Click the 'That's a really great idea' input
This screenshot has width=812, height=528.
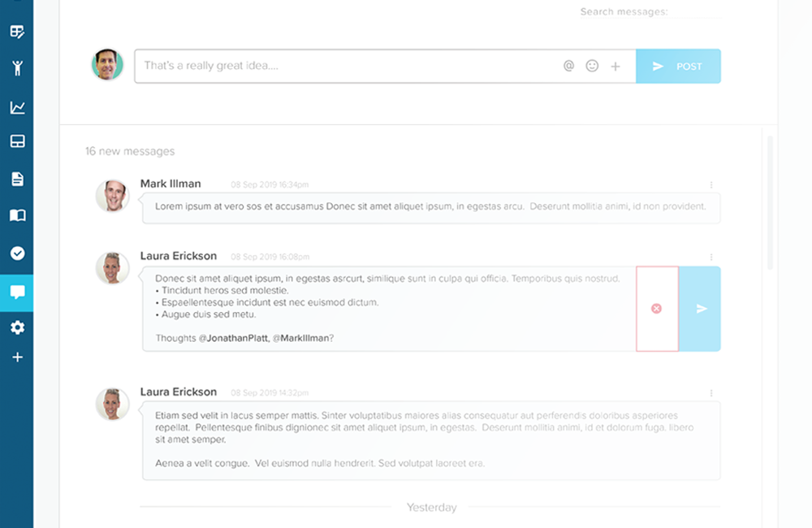point(345,66)
